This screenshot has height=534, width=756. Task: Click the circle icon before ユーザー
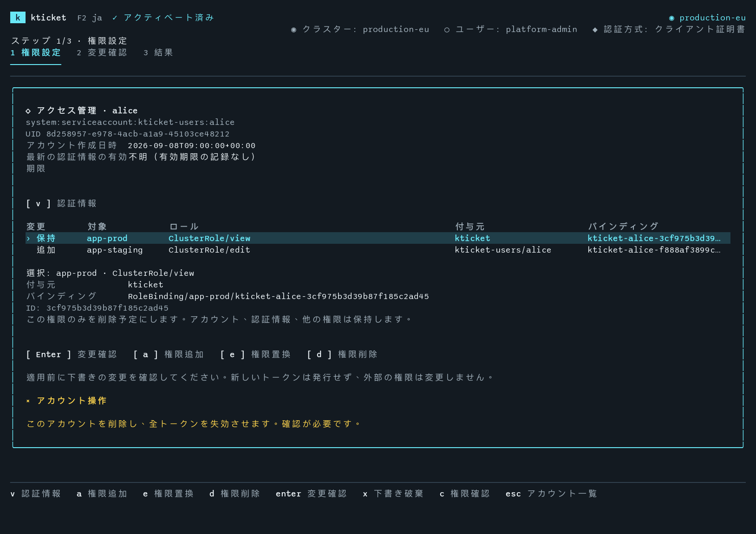(447, 30)
